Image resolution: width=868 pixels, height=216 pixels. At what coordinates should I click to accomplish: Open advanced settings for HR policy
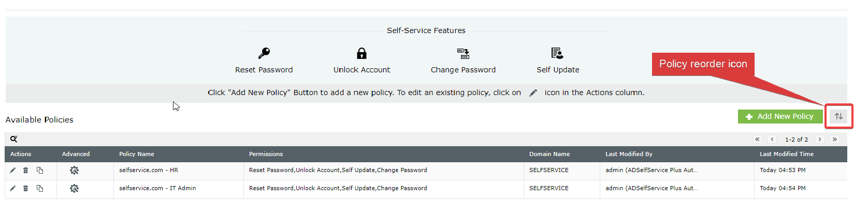click(x=74, y=170)
